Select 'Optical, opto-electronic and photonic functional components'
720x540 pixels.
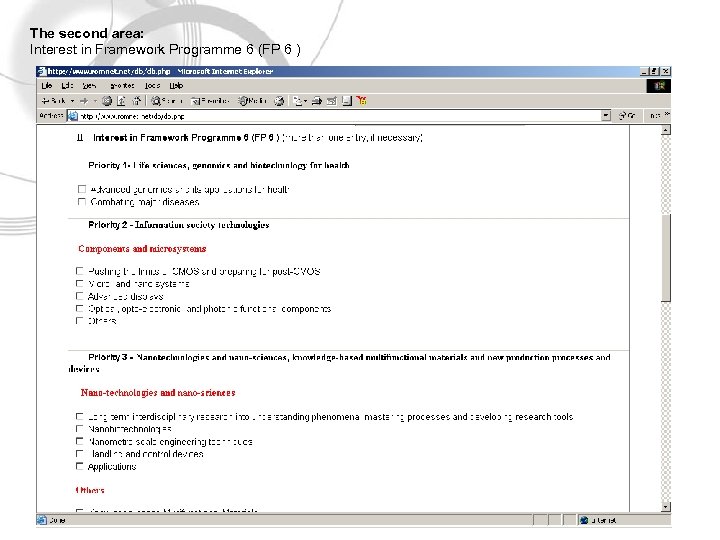point(79,308)
